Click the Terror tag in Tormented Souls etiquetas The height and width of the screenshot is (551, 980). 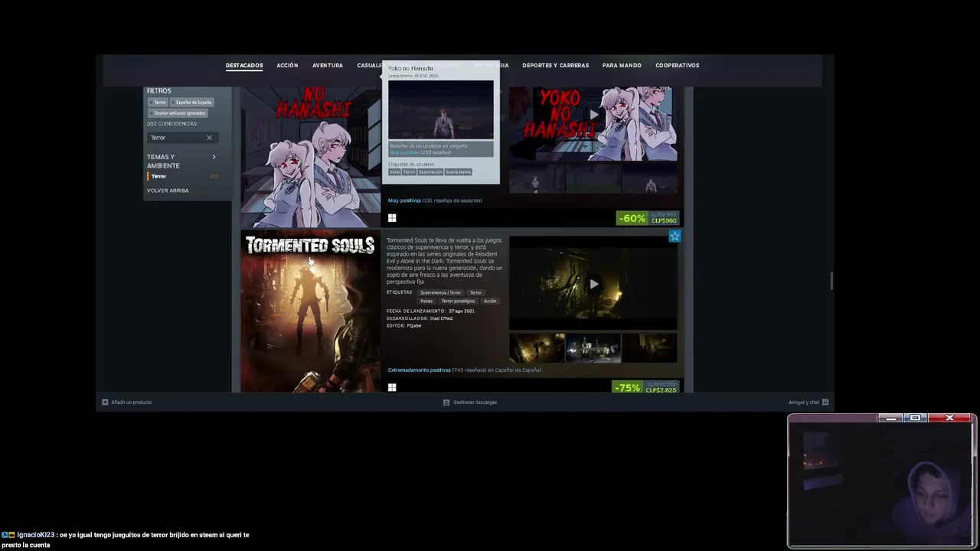point(475,292)
